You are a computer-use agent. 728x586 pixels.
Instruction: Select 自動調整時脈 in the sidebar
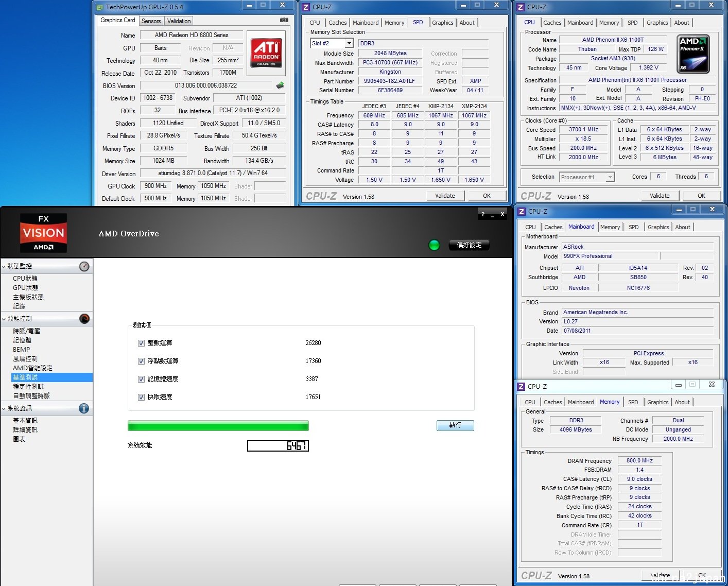click(31, 396)
